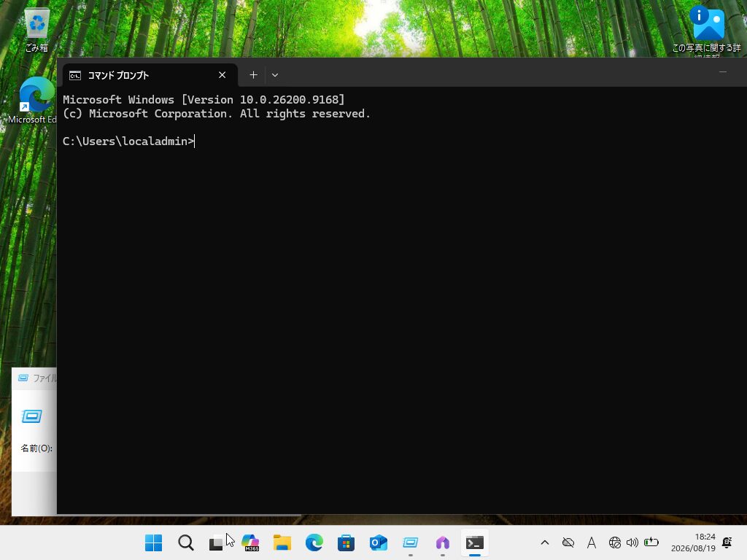Focus the terminal at C:\Users\localadmin> prompt

click(128, 141)
